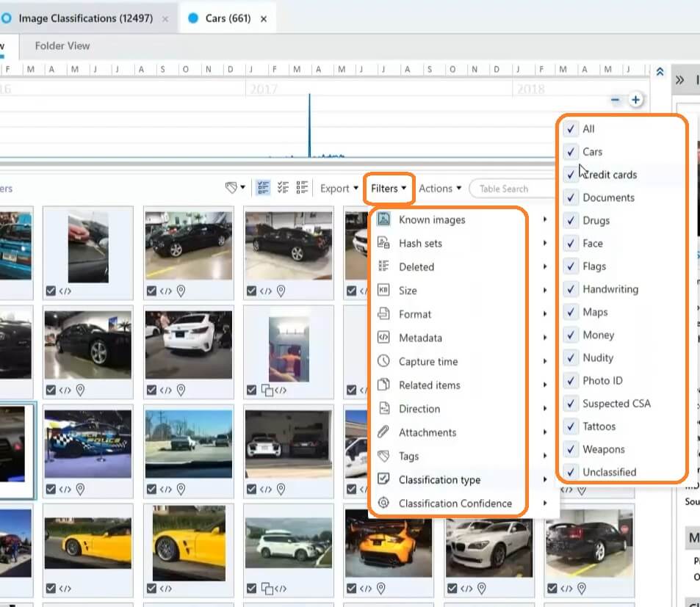Close the Image Classifications tab

[165, 19]
